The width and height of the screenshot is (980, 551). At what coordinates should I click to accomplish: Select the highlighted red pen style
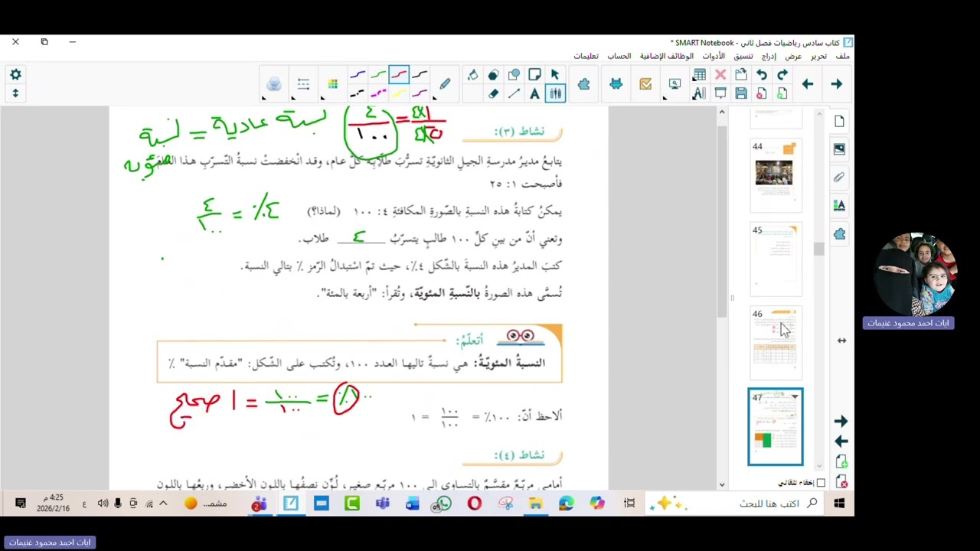pos(399,75)
